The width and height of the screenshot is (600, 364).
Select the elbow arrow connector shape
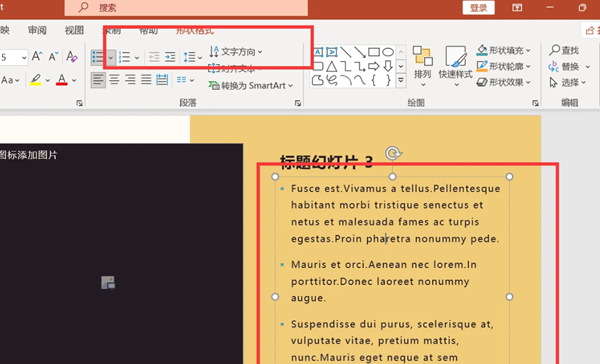[x=360, y=66]
